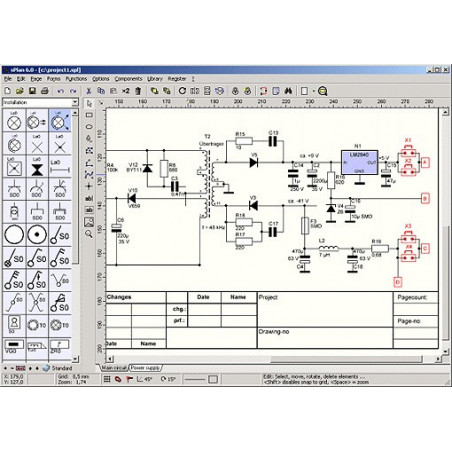Image resolution: width=452 pixels, height=452 pixels.
Task: Open the dropdown arrow beside page icon
Action: [314, 91]
